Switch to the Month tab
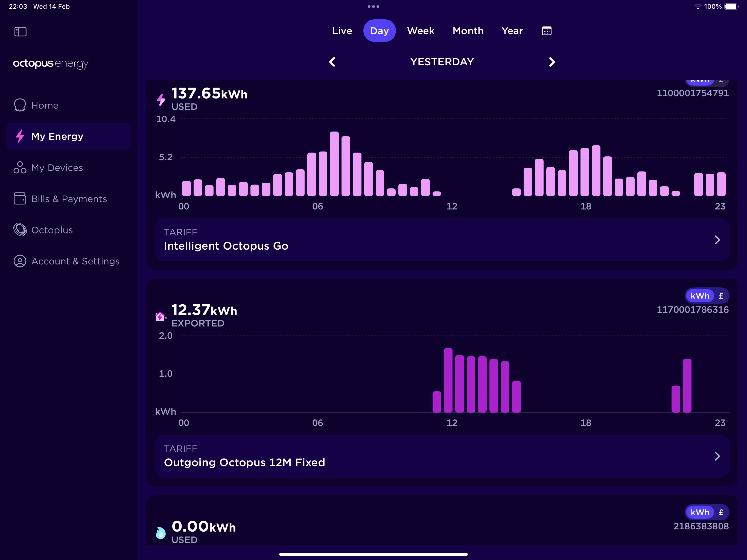Screen dimensions: 747x560 click(x=468, y=31)
